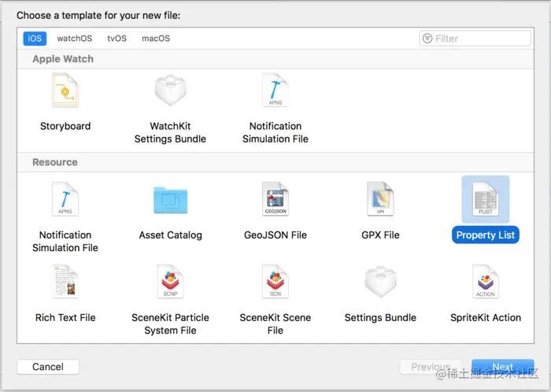Click the 'Apple Watch' section header
The width and height of the screenshot is (551, 392).
tap(63, 59)
